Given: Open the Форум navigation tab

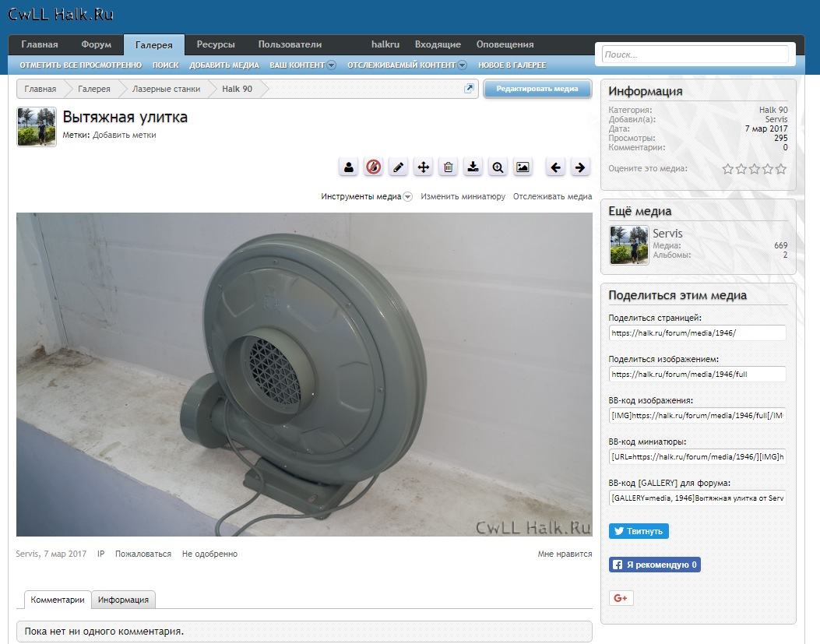Looking at the screenshot, I should pos(96,44).
